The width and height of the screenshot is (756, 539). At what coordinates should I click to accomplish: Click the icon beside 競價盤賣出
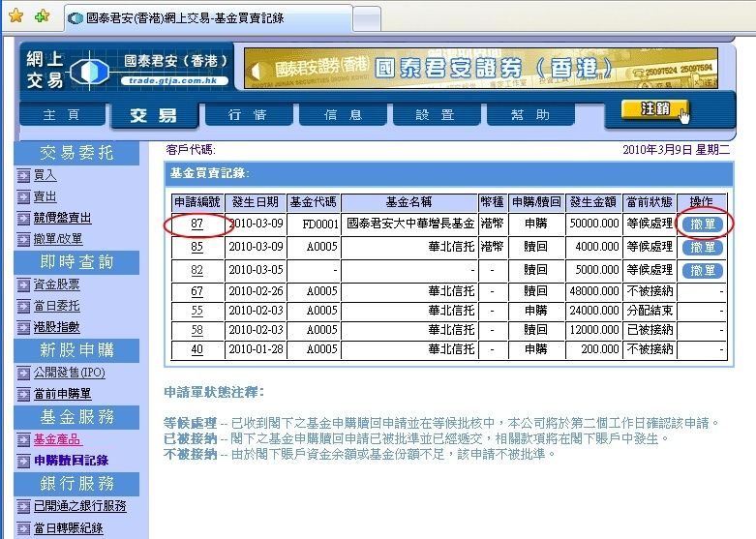coord(23,219)
